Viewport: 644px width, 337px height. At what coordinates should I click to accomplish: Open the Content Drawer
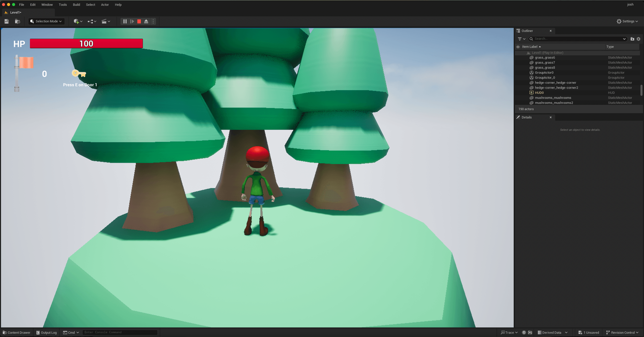(x=16, y=332)
